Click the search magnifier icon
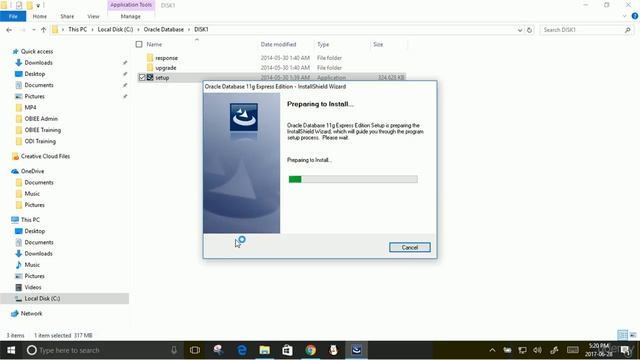The height and width of the screenshot is (360, 640). [628, 30]
